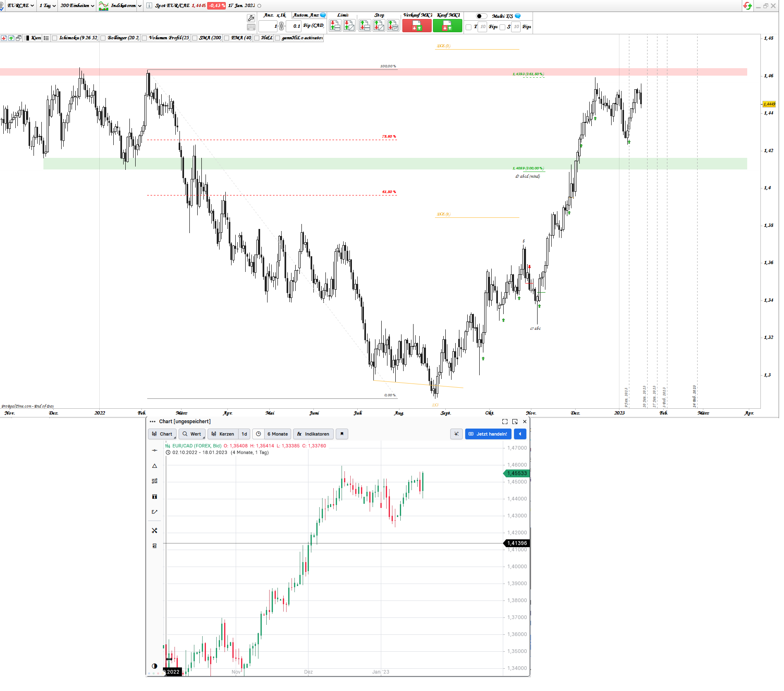Open the 1 Tag timeframe dropdown
The height and width of the screenshot is (691, 784).
coord(47,6)
